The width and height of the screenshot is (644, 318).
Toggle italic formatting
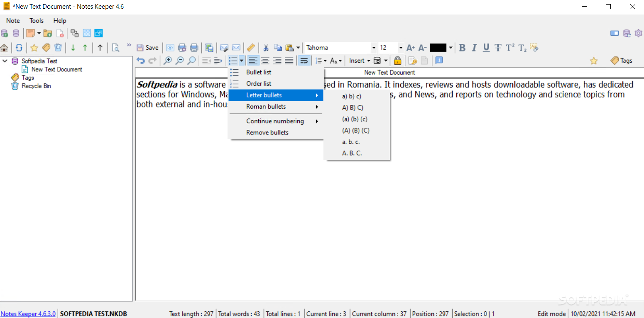pyautogui.click(x=474, y=48)
